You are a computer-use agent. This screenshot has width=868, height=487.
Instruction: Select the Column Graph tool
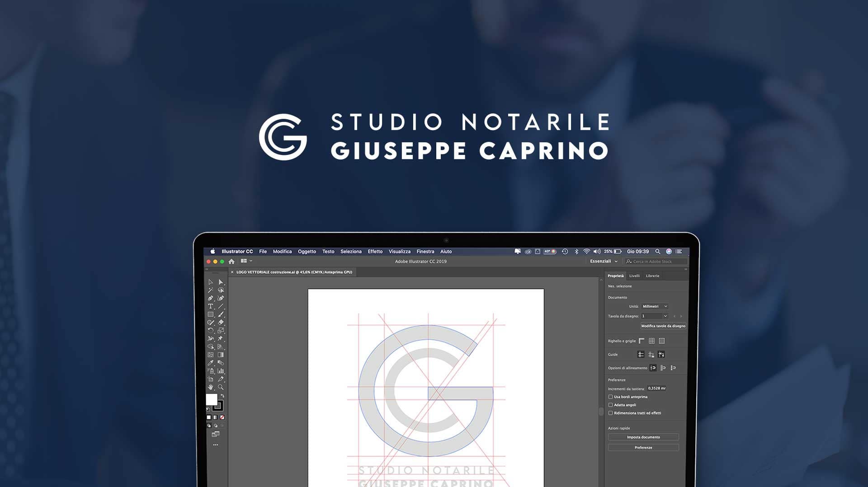[x=221, y=371]
